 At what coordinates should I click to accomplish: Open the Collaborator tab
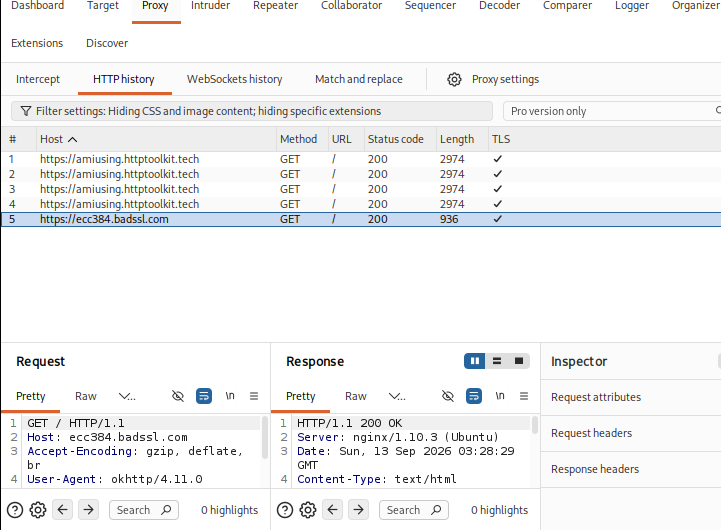[x=351, y=6]
